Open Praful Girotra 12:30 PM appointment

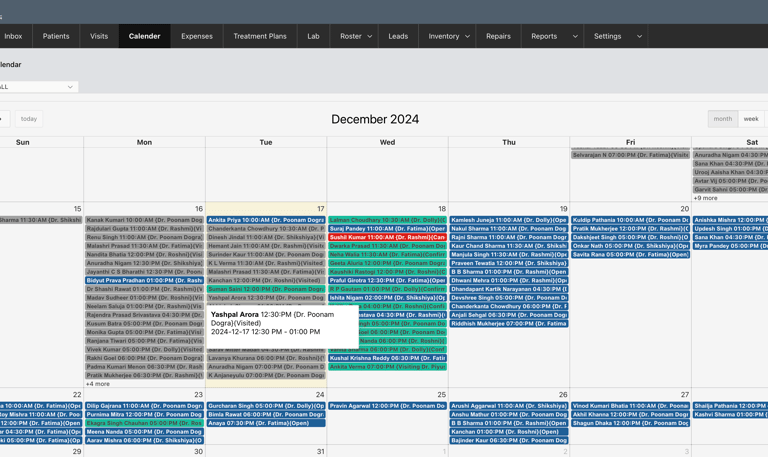[x=387, y=281]
